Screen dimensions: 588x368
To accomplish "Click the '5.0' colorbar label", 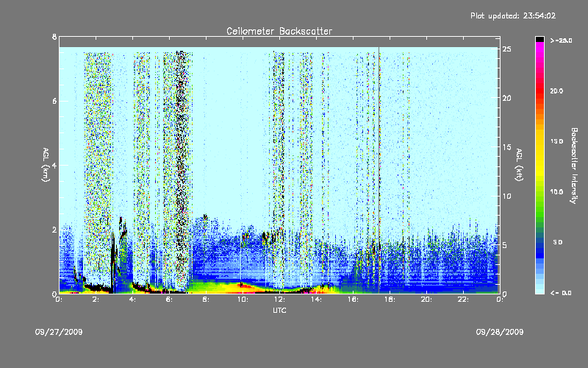I will point(558,242).
